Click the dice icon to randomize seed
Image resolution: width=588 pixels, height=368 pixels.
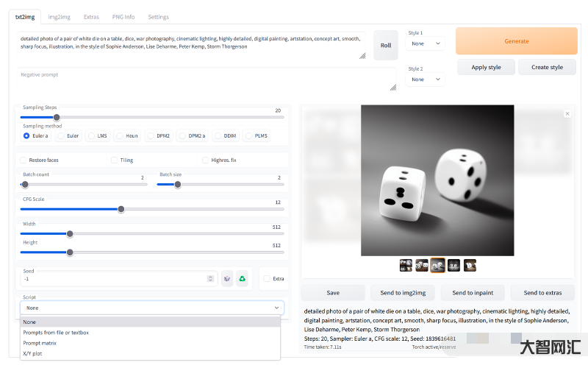227,278
